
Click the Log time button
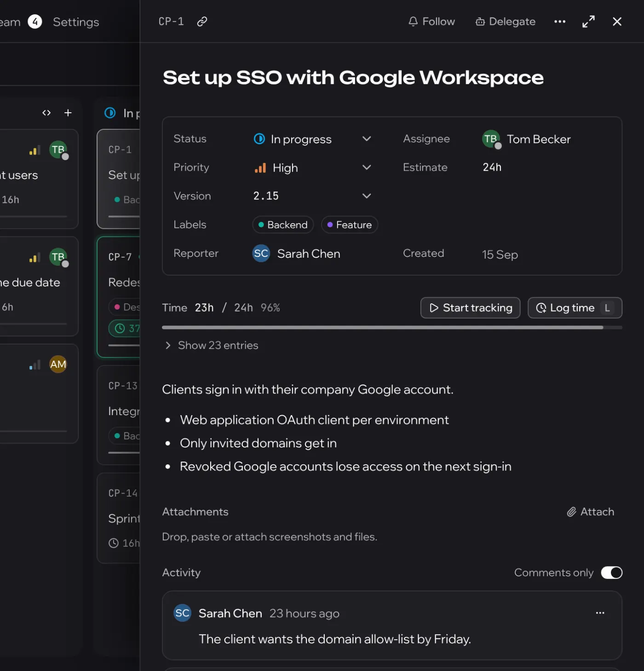tap(575, 308)
